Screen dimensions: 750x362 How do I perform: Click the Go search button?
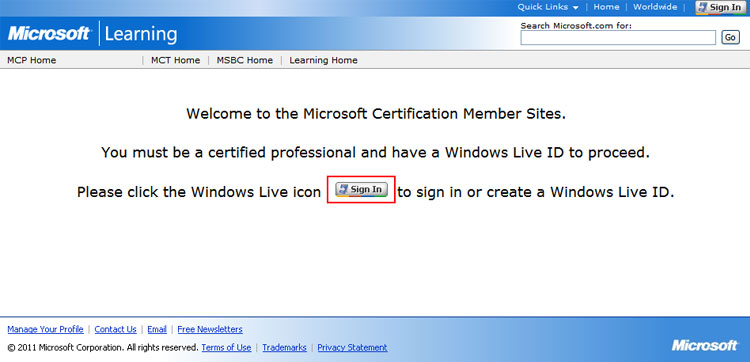point(730,37)
